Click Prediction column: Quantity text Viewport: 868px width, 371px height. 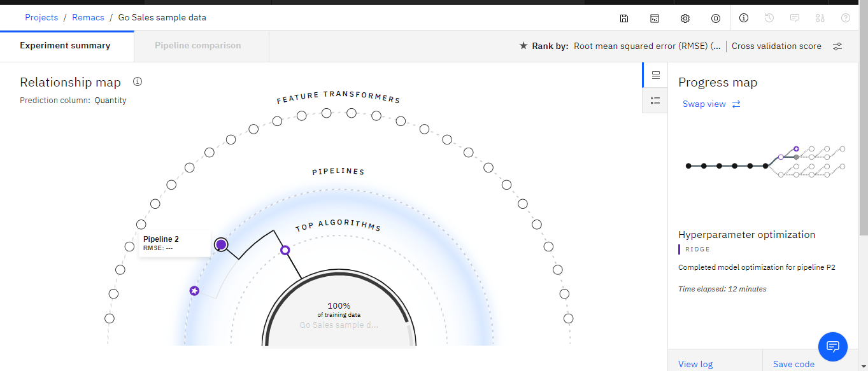(x=73, y=100)
